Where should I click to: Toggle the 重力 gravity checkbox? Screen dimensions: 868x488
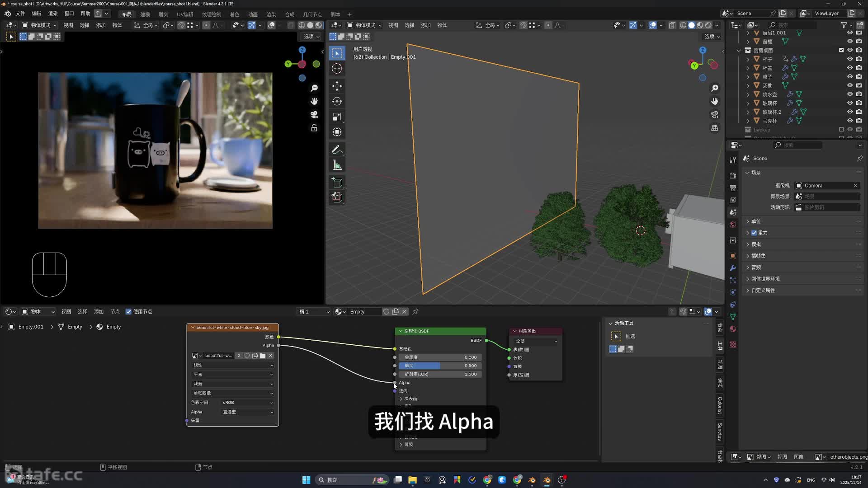(x=754, y=233)
